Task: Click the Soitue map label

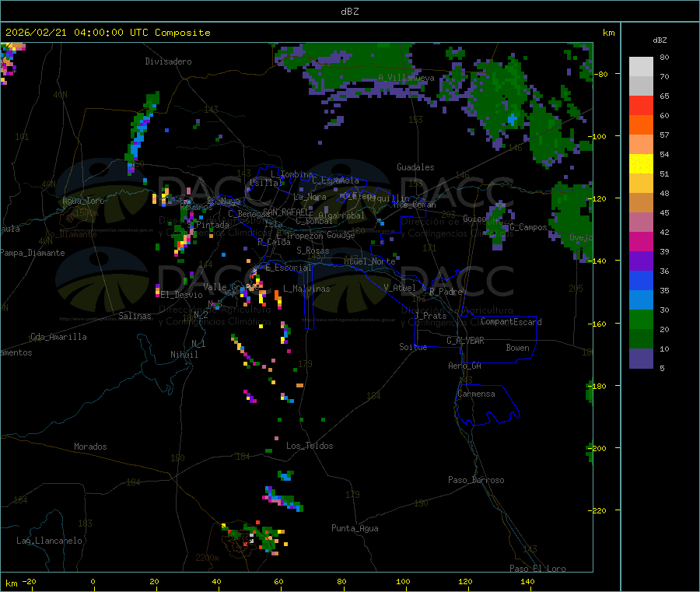Action: [x=413, y=347]
